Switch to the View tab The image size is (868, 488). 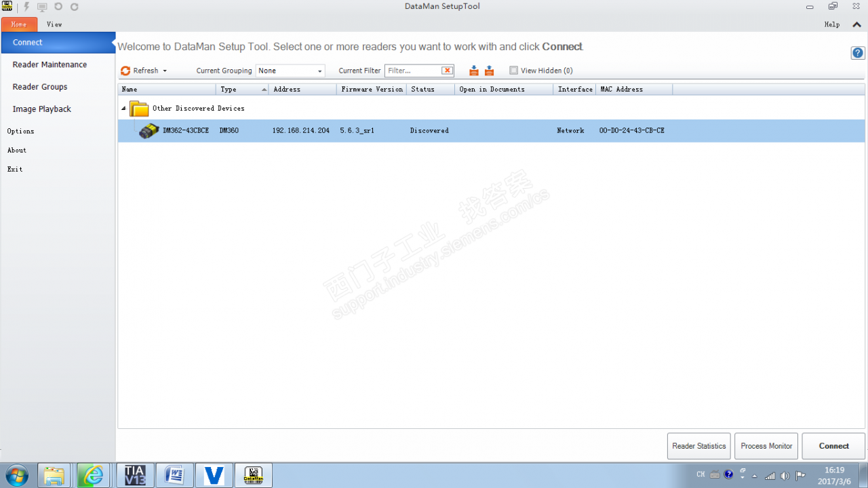pos(54,24)
